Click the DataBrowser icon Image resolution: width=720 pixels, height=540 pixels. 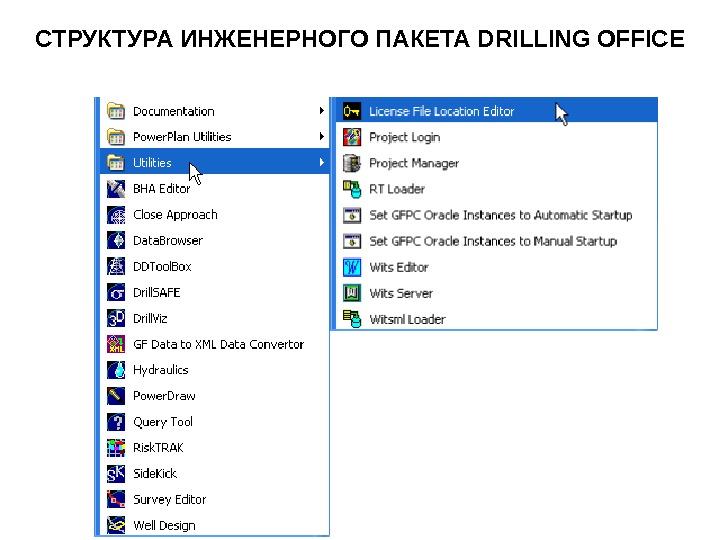(x=116, y=240)
